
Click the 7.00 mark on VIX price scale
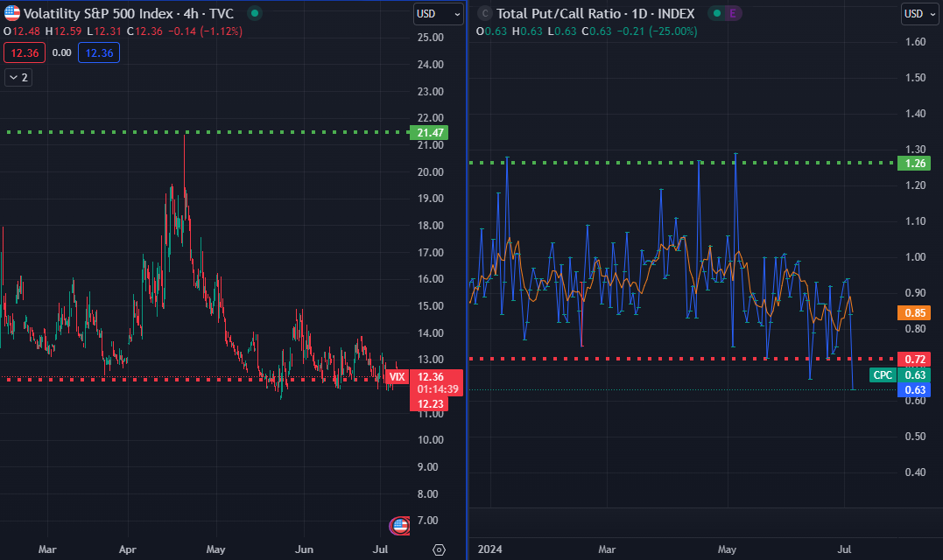click(427, 521)
